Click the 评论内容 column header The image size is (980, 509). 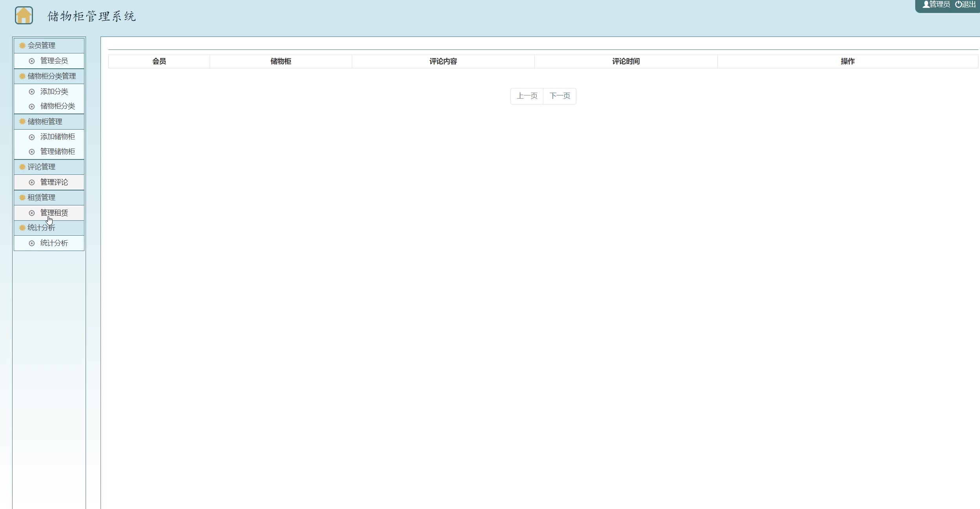click(443, 61)
